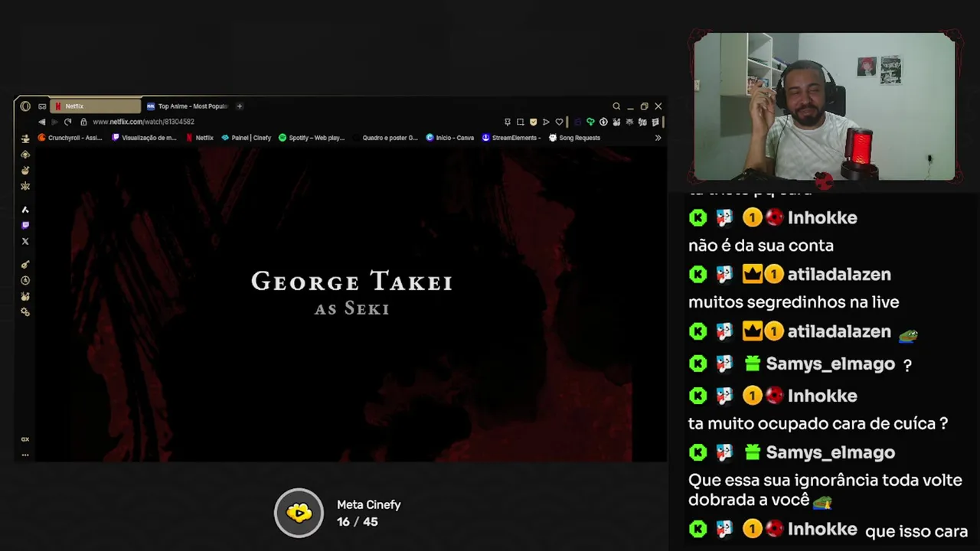Open the settings gear icon in sidebar

click(25, 312)
